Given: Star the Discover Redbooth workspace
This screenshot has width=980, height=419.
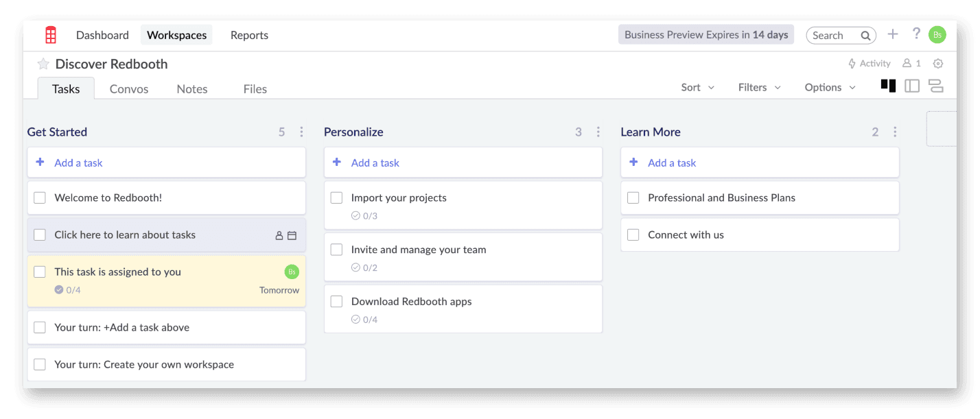Looking at the screenshot, I should (x=43, y=64).
